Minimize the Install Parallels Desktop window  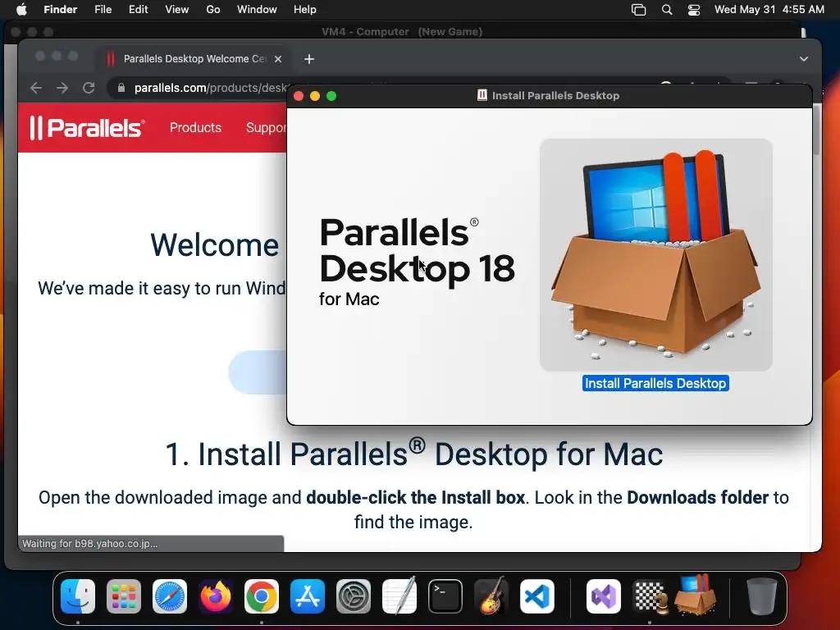click(315, 96)
